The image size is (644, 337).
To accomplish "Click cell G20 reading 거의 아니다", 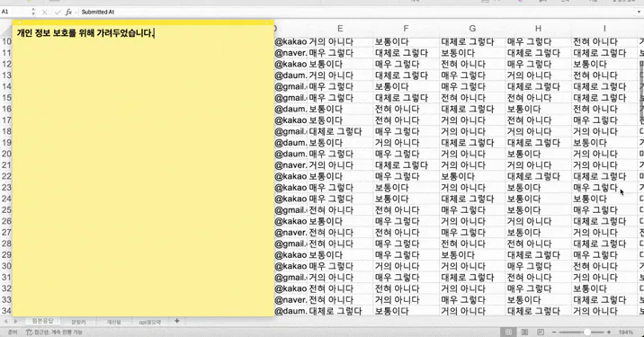I will (x=472, y=154).
